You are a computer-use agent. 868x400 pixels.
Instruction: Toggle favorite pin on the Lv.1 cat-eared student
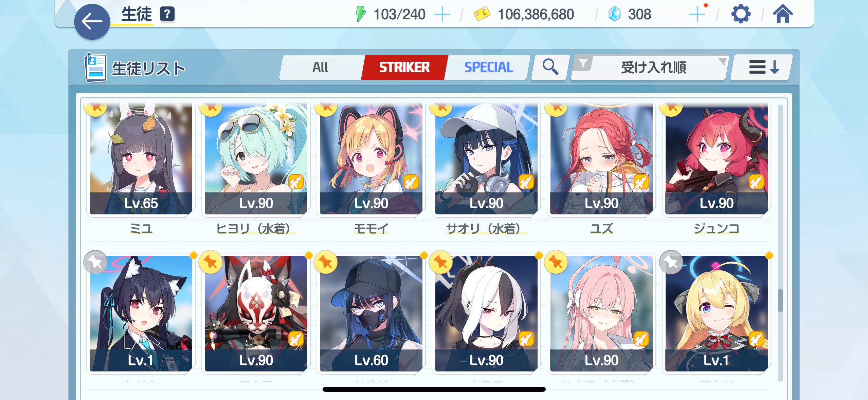[x=95, y=262]
